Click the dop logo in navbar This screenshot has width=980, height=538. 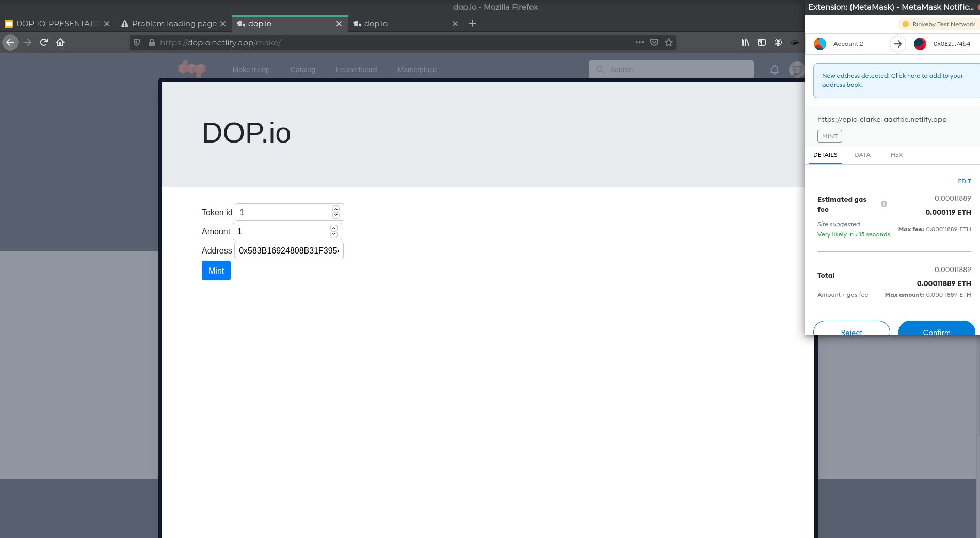point(192,69)
